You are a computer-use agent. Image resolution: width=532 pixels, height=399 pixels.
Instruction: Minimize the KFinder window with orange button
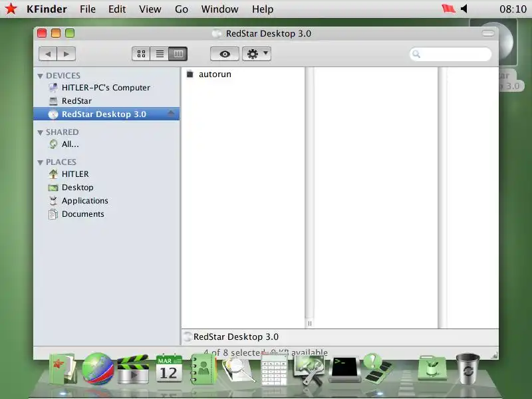coord(56,33)
